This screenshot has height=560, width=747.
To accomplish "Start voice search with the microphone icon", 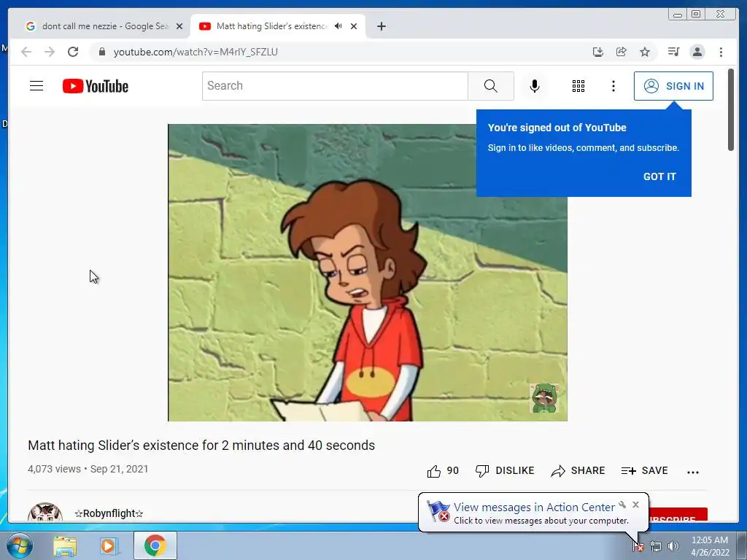I will (535, 86).
